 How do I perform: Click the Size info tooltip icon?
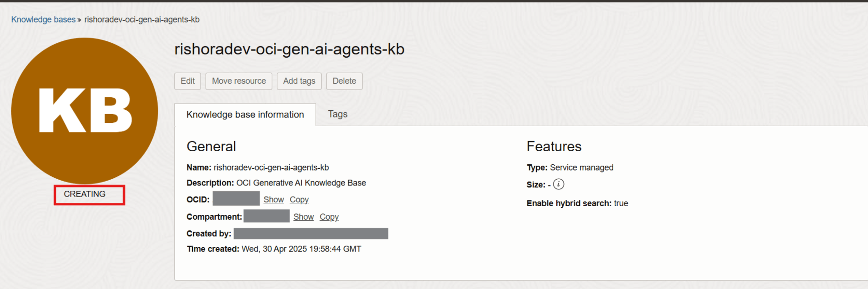point(558,184)
